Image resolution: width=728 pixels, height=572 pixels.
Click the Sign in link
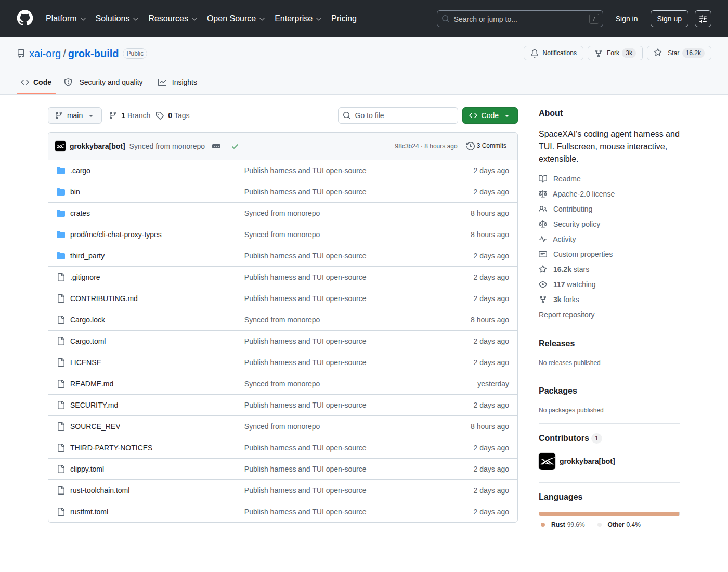coord(627,19)
